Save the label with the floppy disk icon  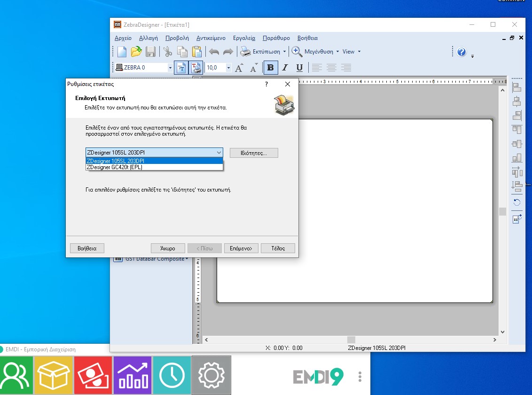(150, 52)
